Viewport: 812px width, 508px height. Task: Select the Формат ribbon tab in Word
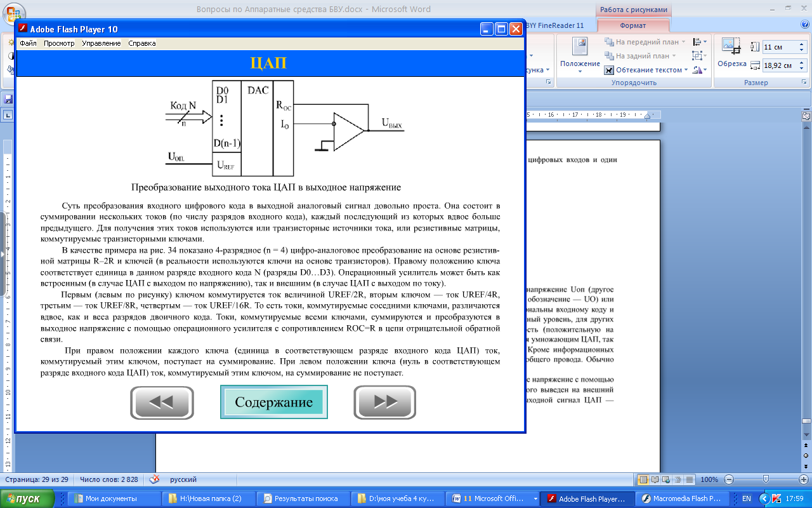tap(632, 25)
